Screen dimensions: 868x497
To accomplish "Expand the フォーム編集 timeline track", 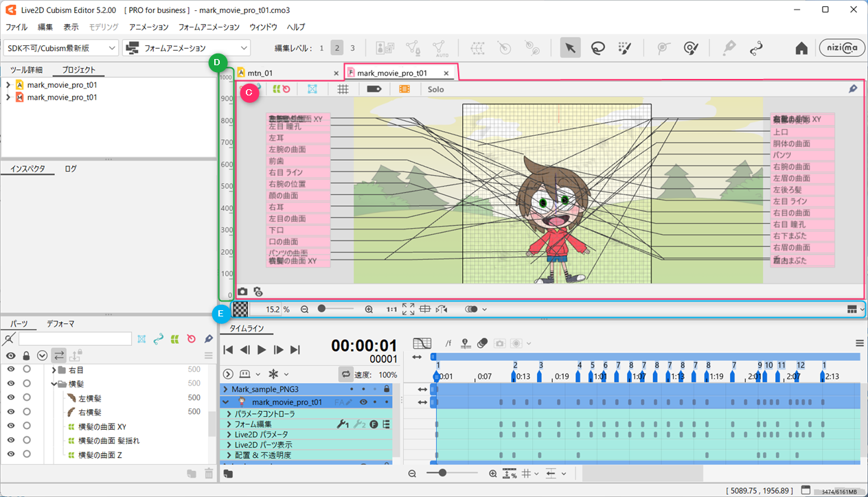I will 228,424.
